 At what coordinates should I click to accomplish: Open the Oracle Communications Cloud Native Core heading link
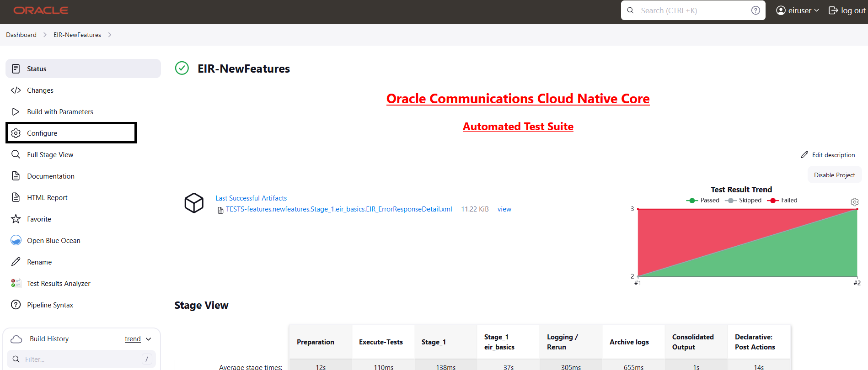coord(518,99)
